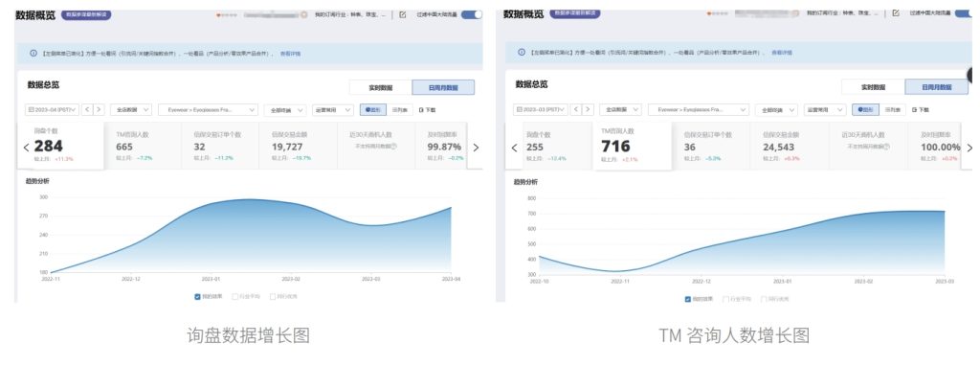Select TM咨询人数 card showing 716

(632, 146)
